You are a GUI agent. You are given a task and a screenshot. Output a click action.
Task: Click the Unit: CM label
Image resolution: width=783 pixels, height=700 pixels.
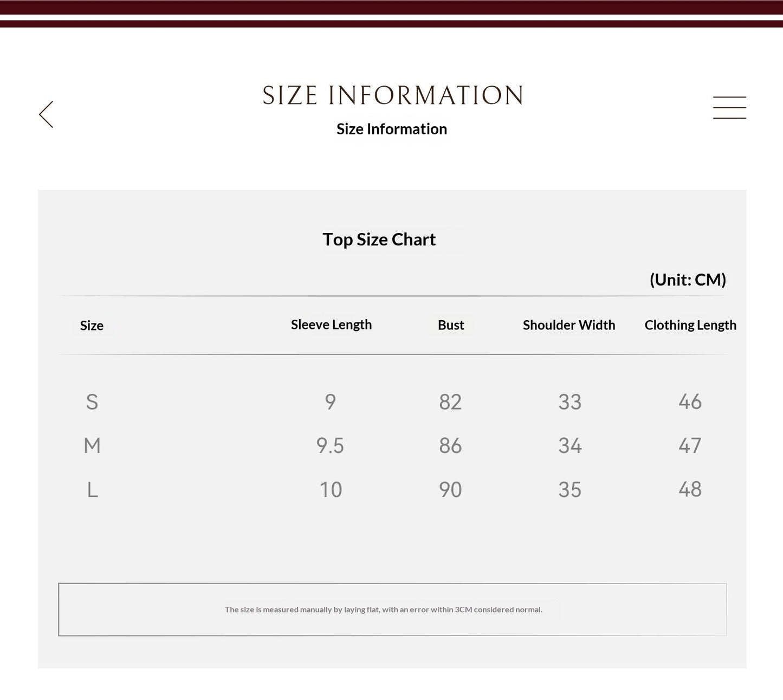click(x=688, y=280)
